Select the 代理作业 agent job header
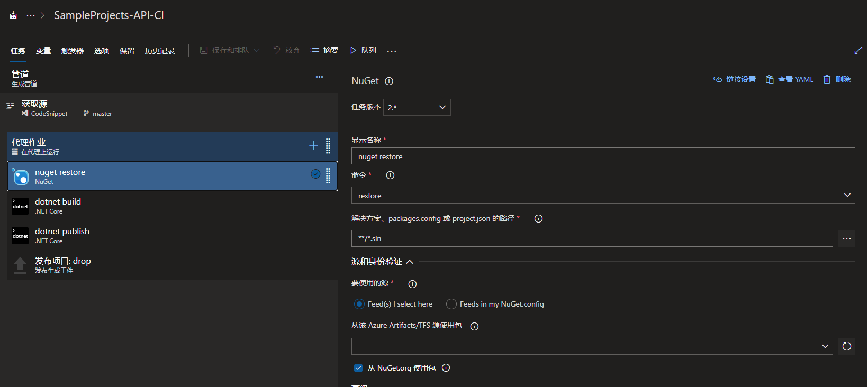The height and width of the screenshot is (388, 868). click(172, 146)
